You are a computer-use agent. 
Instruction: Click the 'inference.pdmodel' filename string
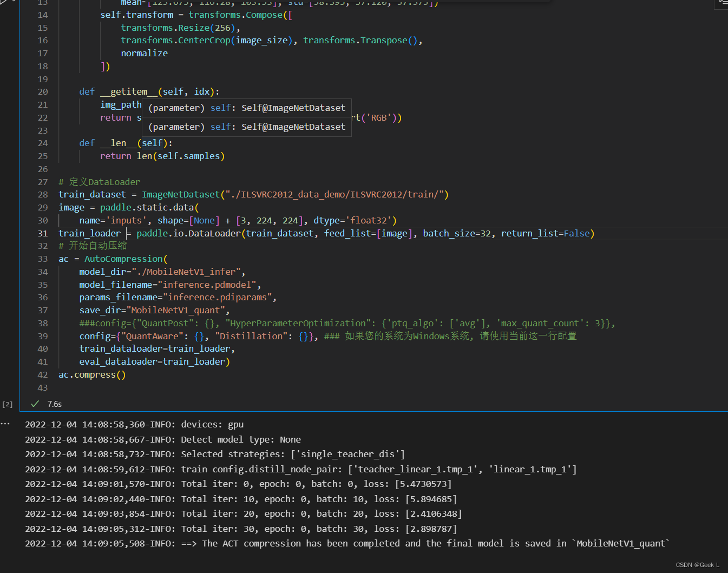tap(207, 285)
